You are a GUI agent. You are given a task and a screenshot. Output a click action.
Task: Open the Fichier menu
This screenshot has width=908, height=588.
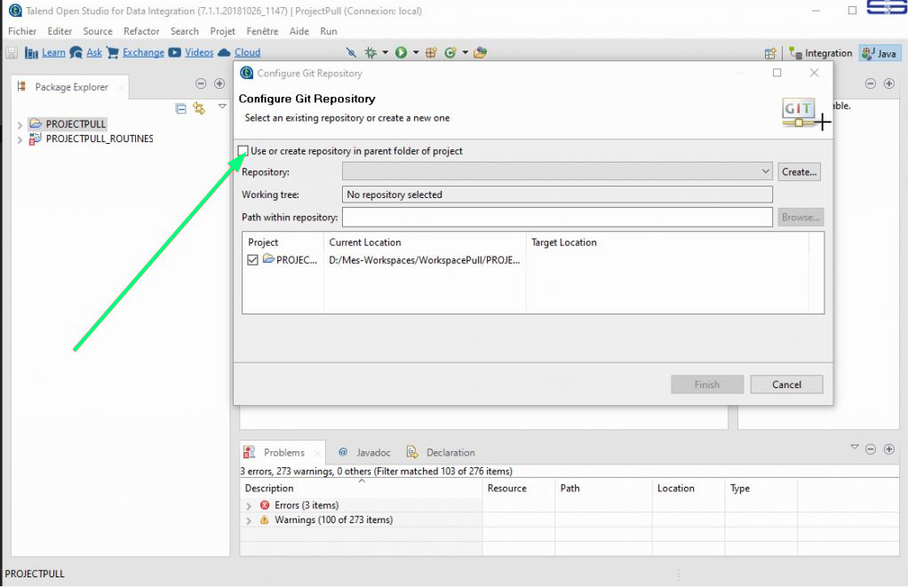(x=22, y=31)
